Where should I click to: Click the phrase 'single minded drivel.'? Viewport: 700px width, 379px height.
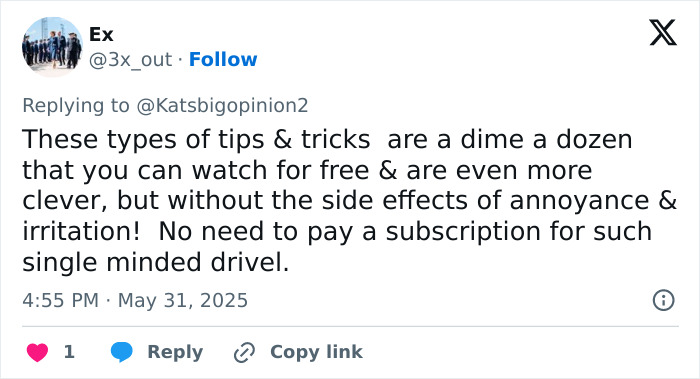pos(156,262)
